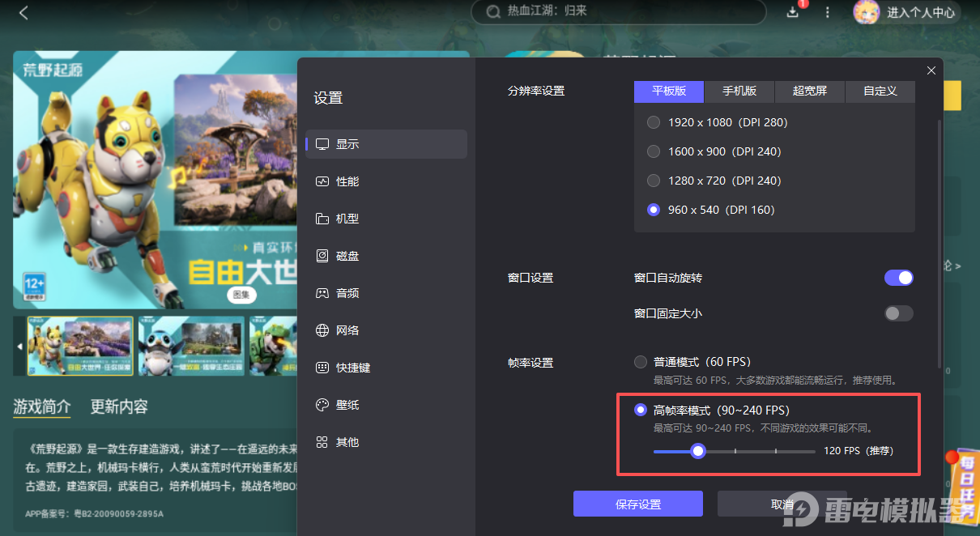
Task: Click the 快捷键 keyboard icon
Action: click(322, 368)
